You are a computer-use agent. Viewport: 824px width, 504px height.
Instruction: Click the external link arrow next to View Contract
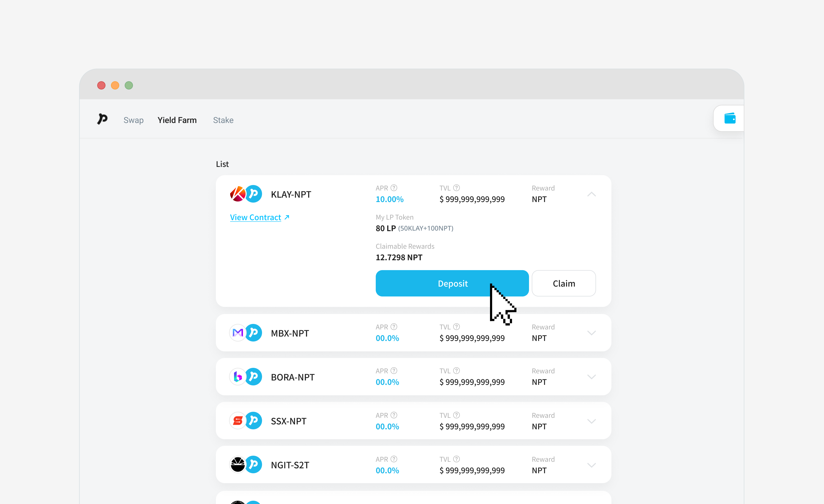[x=287, y=217]
